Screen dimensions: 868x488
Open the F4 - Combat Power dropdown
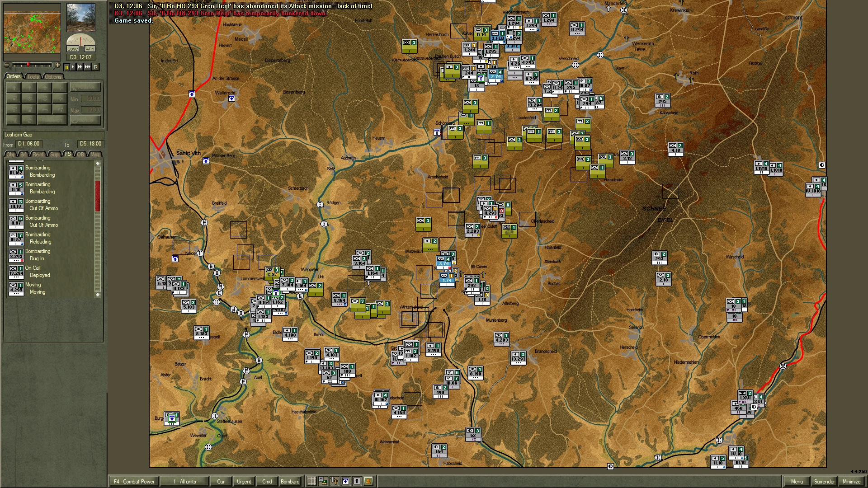[134, 482]
